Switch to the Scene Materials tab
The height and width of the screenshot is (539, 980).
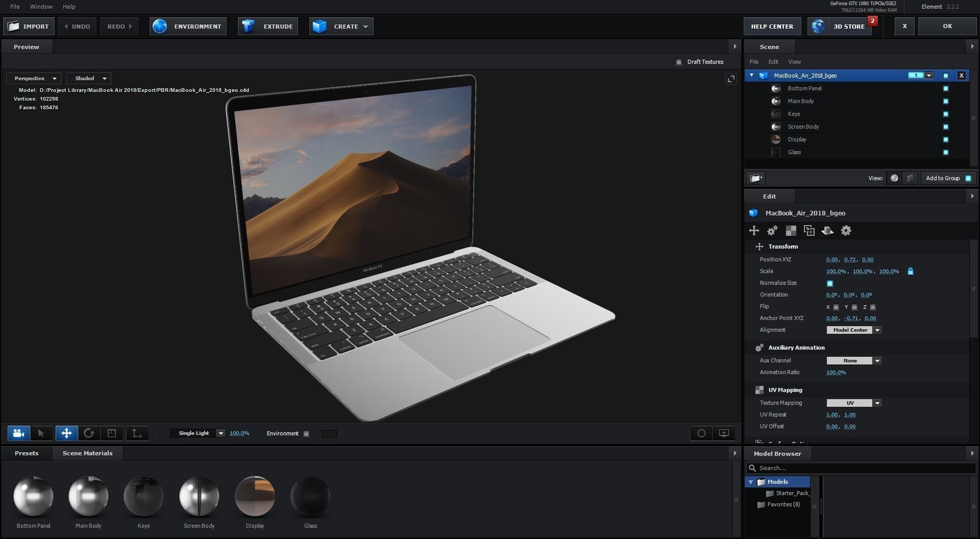pyautogui.click(x=87, y=453)
